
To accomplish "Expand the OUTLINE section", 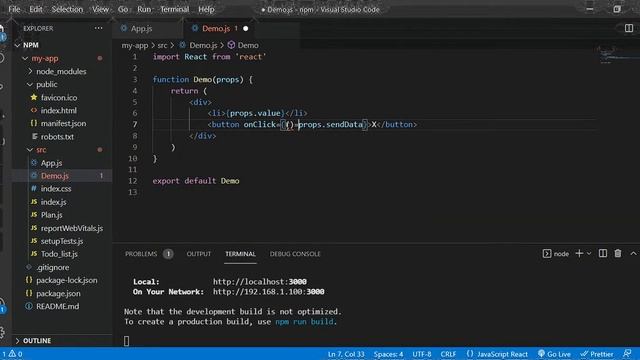I will (37, 340).
